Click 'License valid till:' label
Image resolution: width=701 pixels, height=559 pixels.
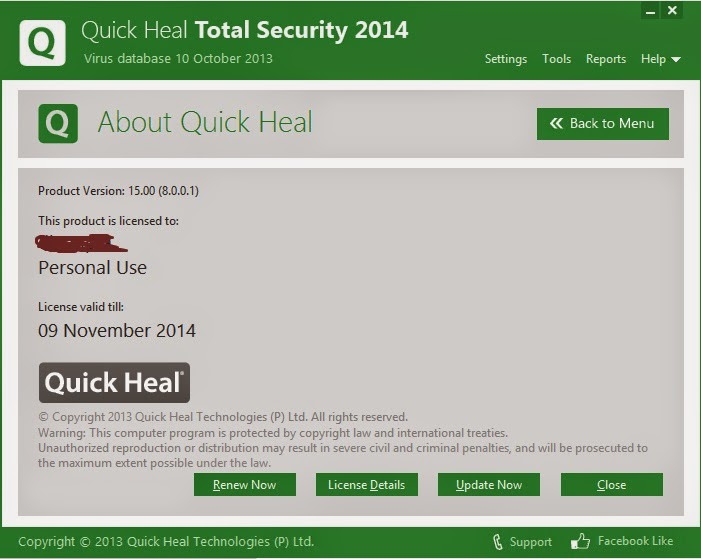(81, 307)
